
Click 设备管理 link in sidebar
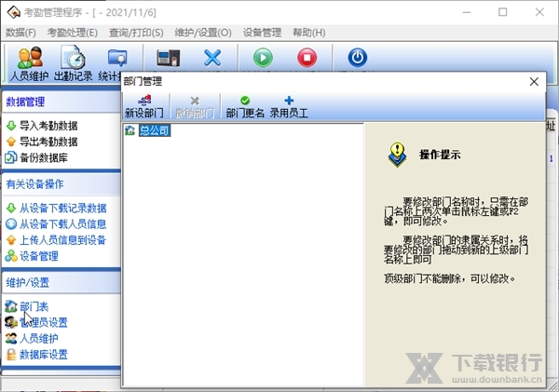[x=39, y=256]
